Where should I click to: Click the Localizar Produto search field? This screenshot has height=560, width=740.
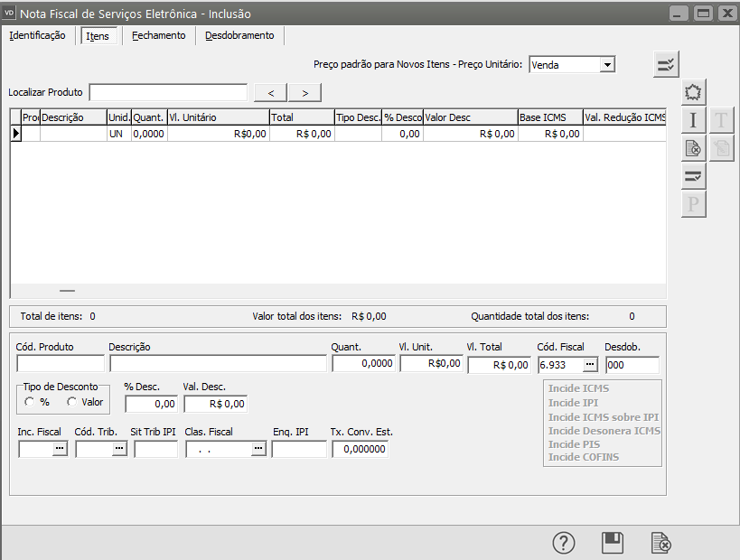tap(168, 92)
